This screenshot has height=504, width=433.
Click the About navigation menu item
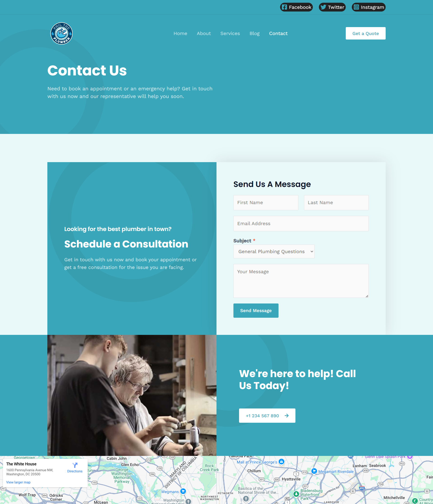point(204,33)
